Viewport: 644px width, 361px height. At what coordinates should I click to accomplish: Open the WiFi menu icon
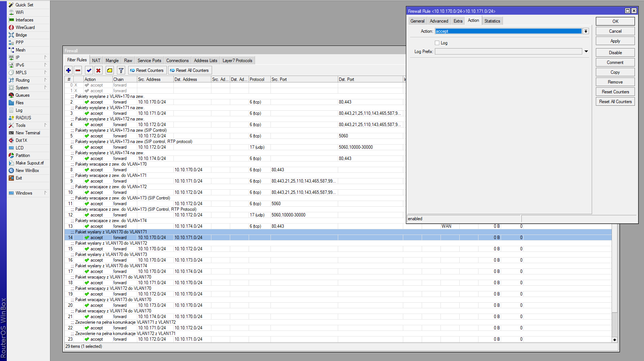point(11,12)
